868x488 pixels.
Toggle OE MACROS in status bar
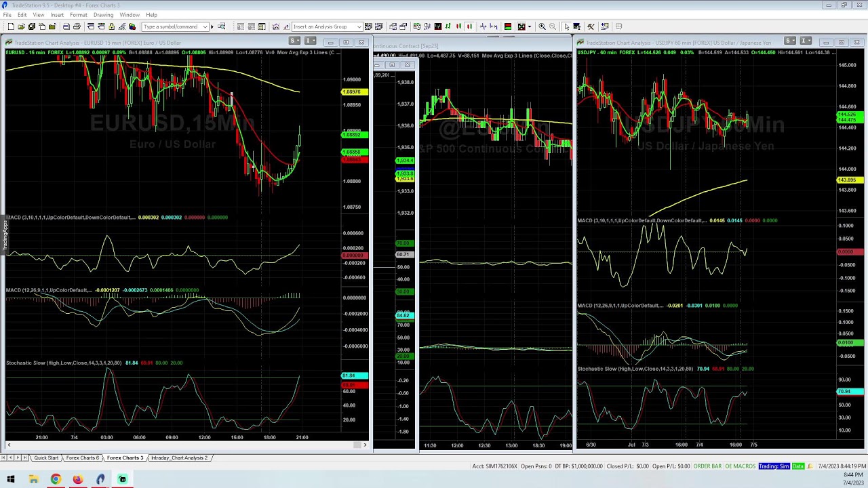pyautogui.click(x=740, y=466)
